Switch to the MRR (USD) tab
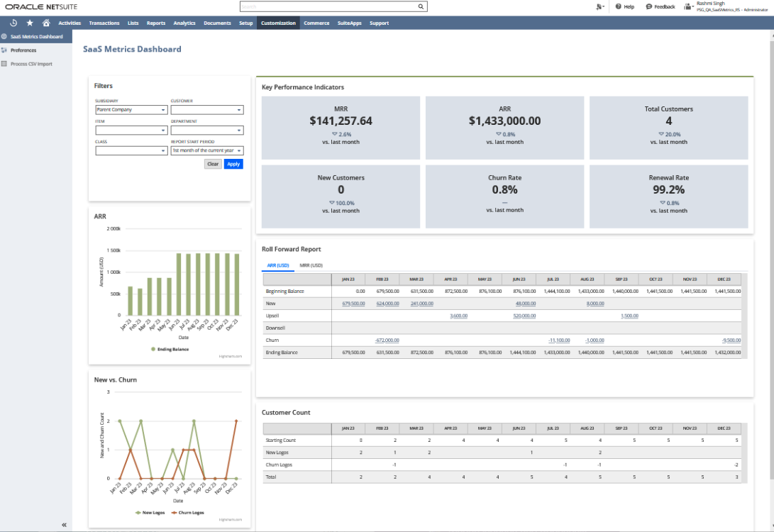The width and height of the screenshot is (774, 532). point(311,265)
